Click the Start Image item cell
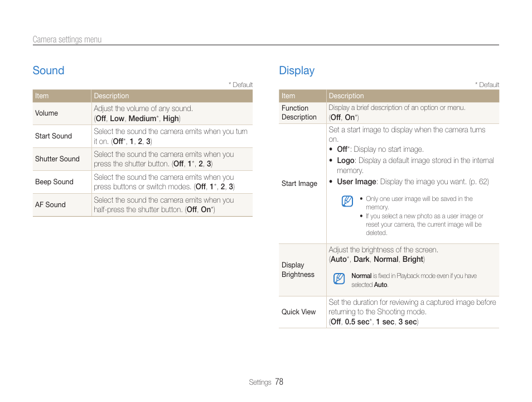The width and height of the screenshot is (532, 402). (x=303, y=184)
